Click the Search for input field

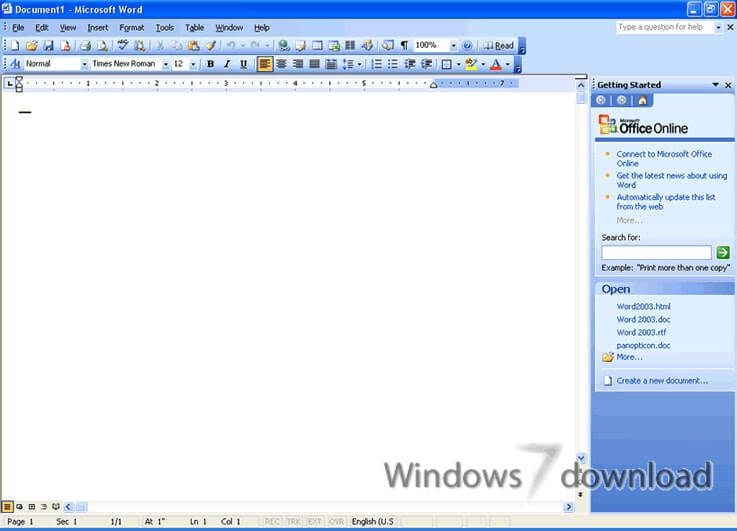656,252
